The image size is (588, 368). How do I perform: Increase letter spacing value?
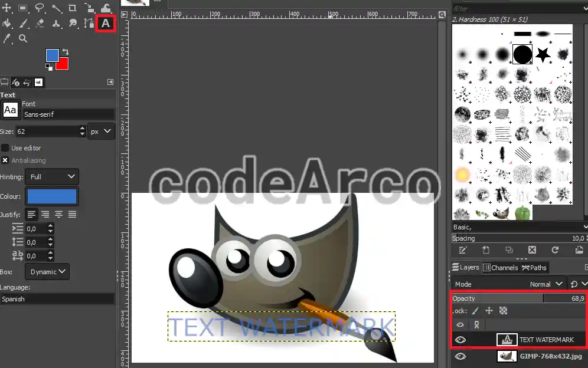coord(51,253)
